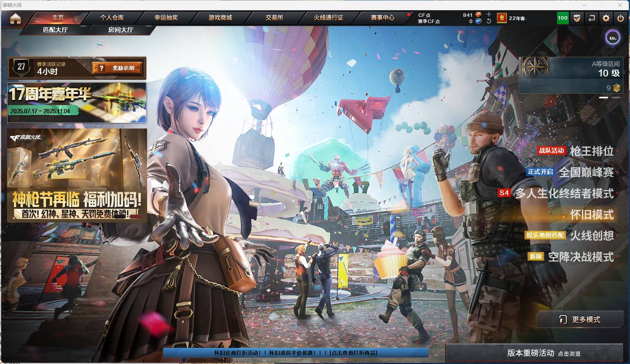Switch to the 房间大厅 sub-tab

click(120, 30)
